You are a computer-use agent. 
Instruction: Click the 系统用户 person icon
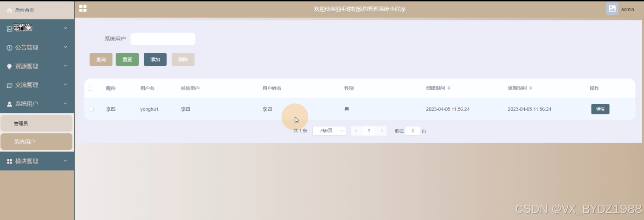coord(9,104)
